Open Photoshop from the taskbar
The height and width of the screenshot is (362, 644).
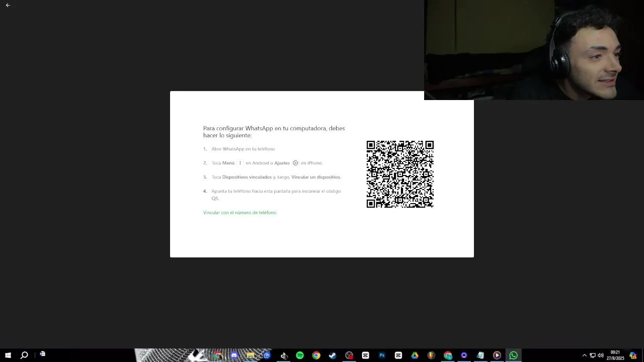point(382,355)
